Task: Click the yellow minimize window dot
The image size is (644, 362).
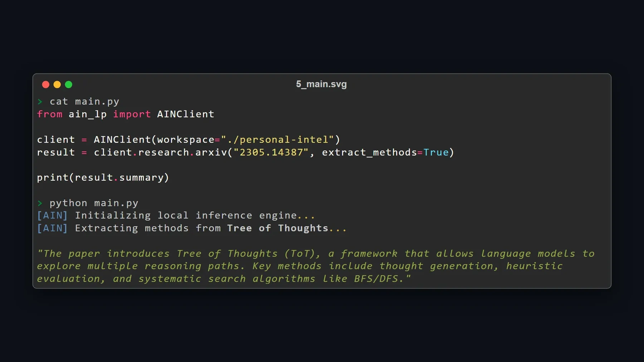Action: pyautogui.click(x=57, y=84)
